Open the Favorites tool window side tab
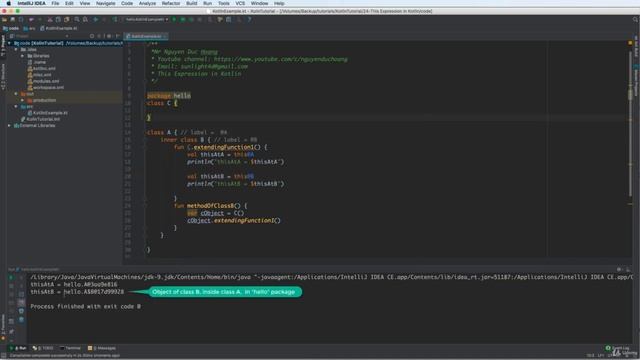The width and height of the screenshot is (640, 360). 3,327
